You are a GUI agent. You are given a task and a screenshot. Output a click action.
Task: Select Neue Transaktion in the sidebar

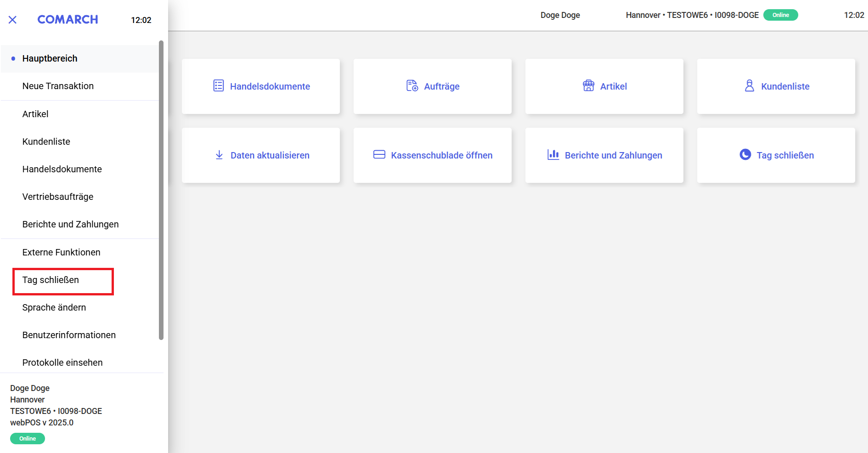click(58, 86)
